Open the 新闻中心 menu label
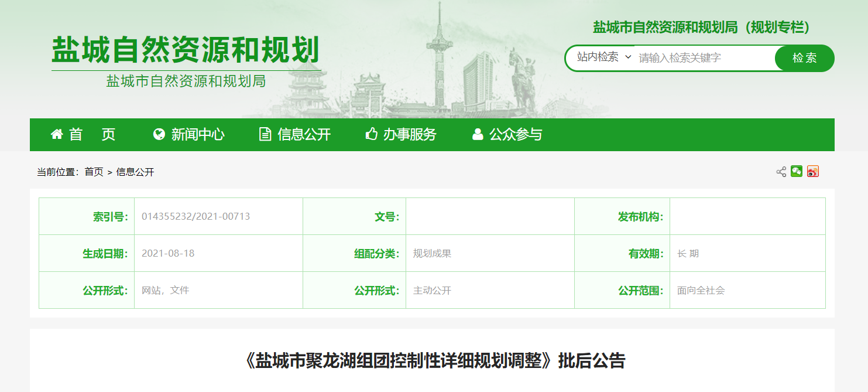The height and width of the screenshot is (392, 868). (x=198, y=135)
